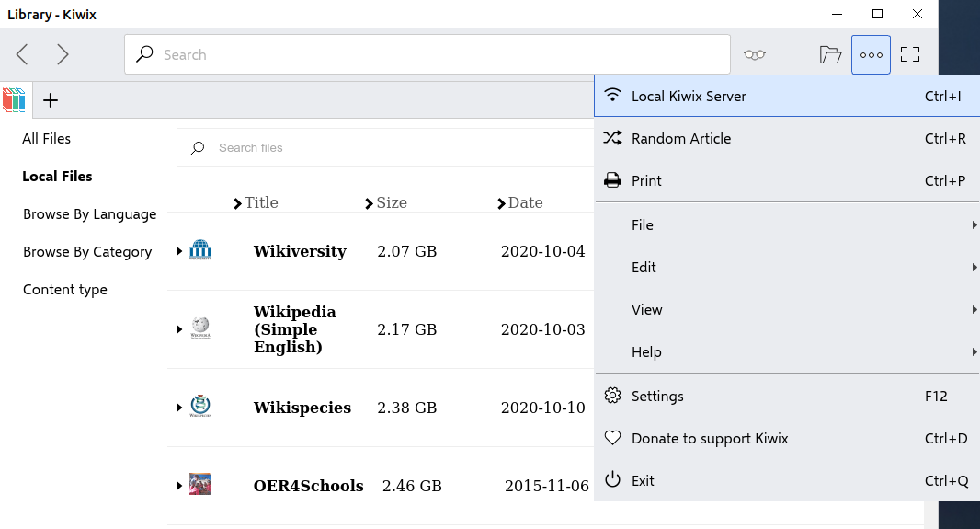Click the Wikiversity logo icon
Image resolution: width=980 pixels, height=529 pixels.
click(200, 249)
